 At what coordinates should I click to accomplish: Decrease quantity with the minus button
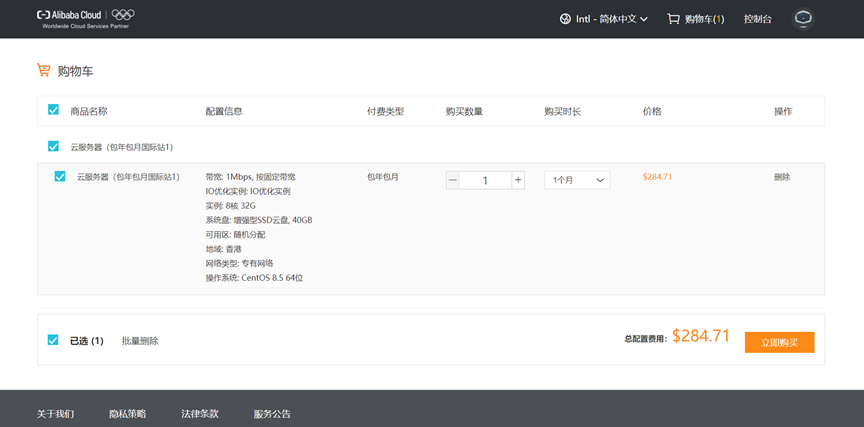coord(452,180)
